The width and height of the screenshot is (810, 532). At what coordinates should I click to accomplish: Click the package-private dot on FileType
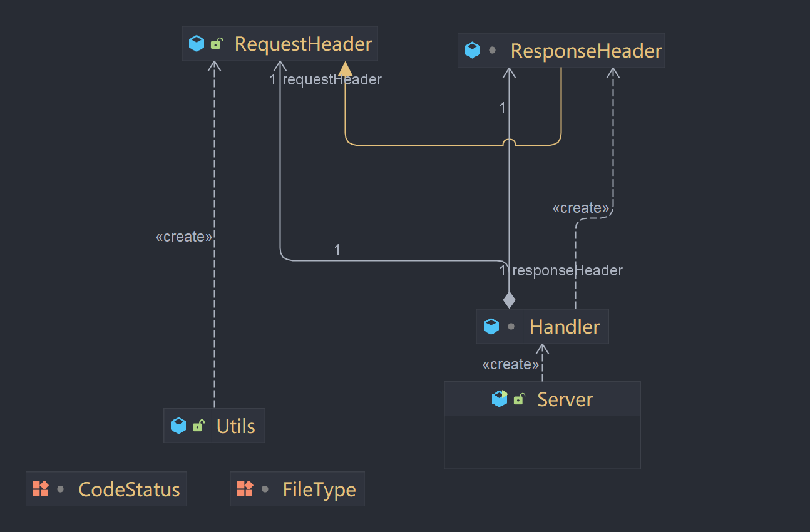(x=265, y=489)
